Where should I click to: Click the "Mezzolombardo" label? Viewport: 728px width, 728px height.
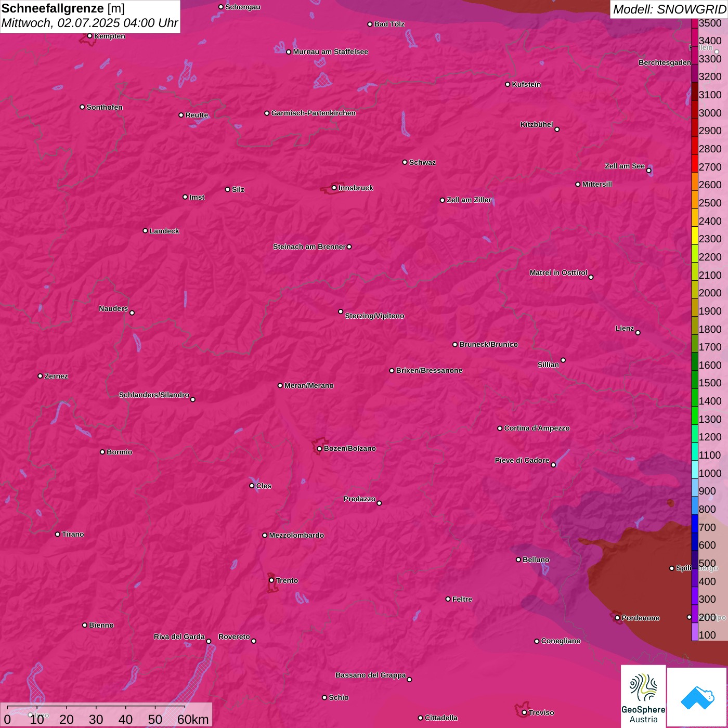pos(296,535)
